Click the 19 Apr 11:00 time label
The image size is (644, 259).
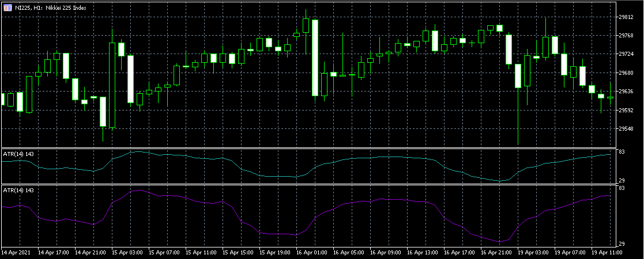point(606,253)
